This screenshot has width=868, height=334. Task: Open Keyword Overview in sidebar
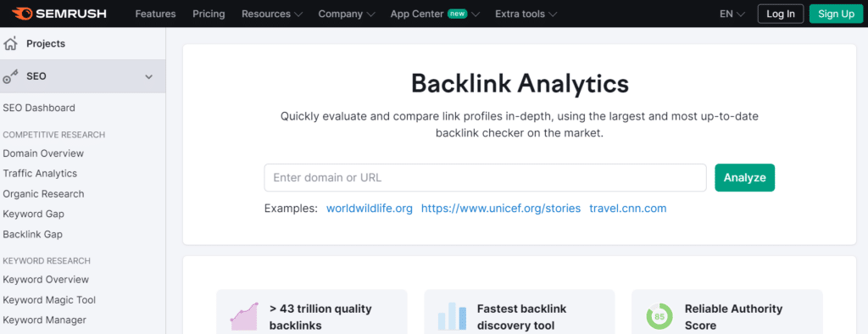(46, 280)
